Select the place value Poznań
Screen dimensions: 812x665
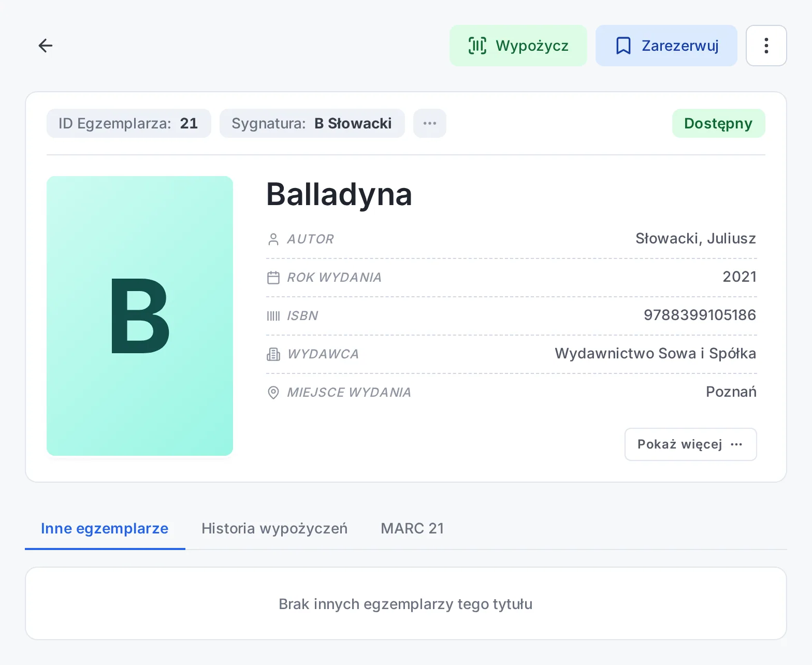coord(731,392)
